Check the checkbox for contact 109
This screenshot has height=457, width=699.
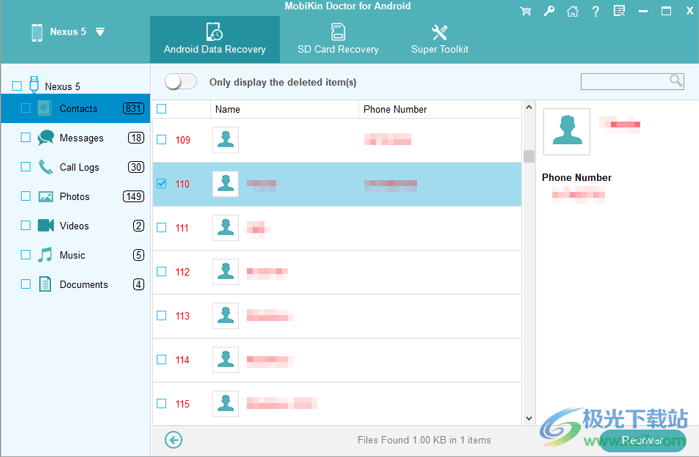pos(161,140)
